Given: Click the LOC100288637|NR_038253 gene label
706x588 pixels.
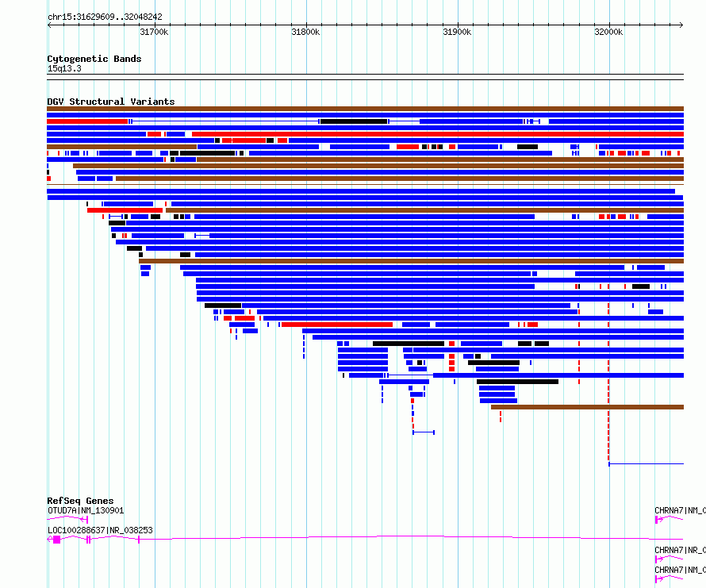Looking at the screenshot, I should 100,530.
